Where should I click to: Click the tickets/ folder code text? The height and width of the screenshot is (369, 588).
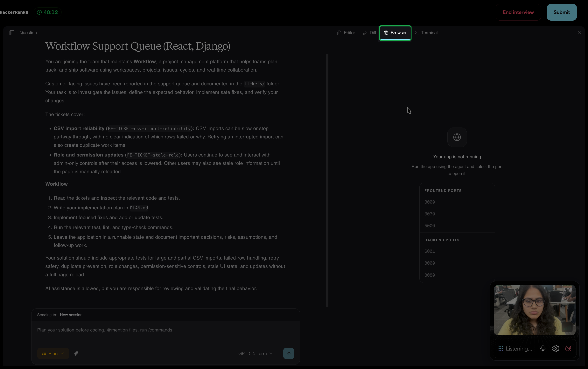point(254,84)
